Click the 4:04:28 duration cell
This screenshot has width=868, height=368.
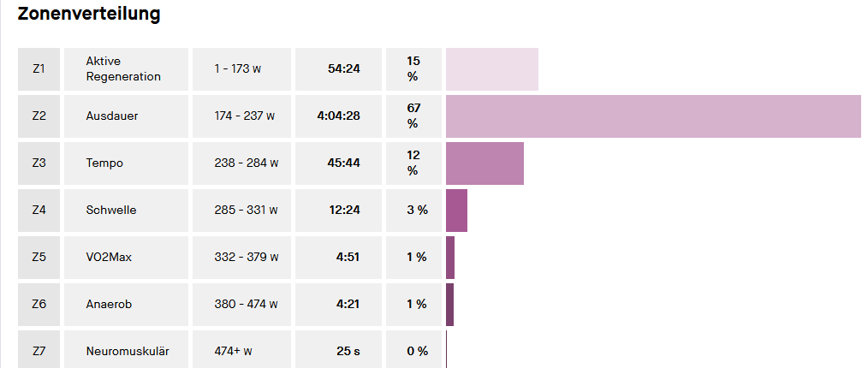(338, 116)
